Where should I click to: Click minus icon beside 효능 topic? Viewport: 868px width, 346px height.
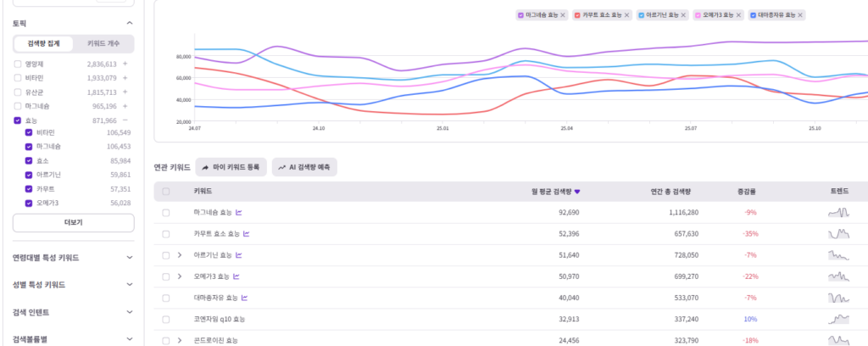click(125, 120)
